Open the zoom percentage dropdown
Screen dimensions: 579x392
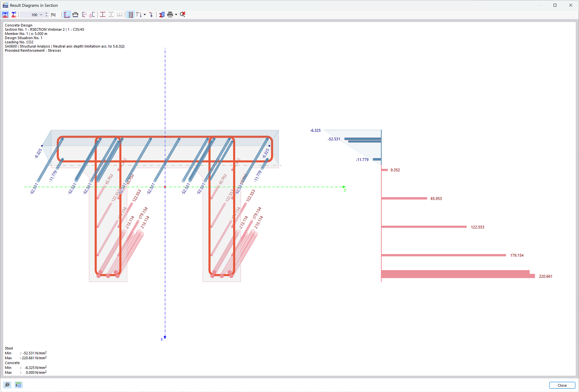pos(41,15)
